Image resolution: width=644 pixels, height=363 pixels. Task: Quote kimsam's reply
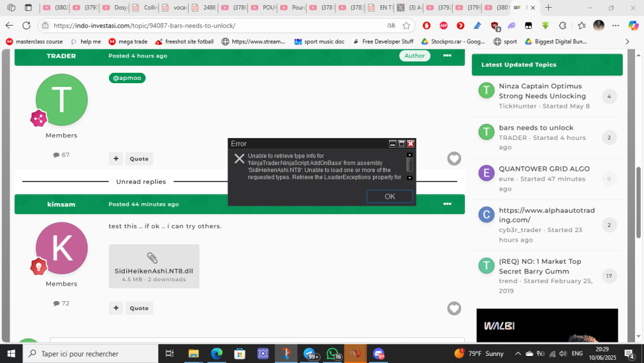click(x=139, y=308)
